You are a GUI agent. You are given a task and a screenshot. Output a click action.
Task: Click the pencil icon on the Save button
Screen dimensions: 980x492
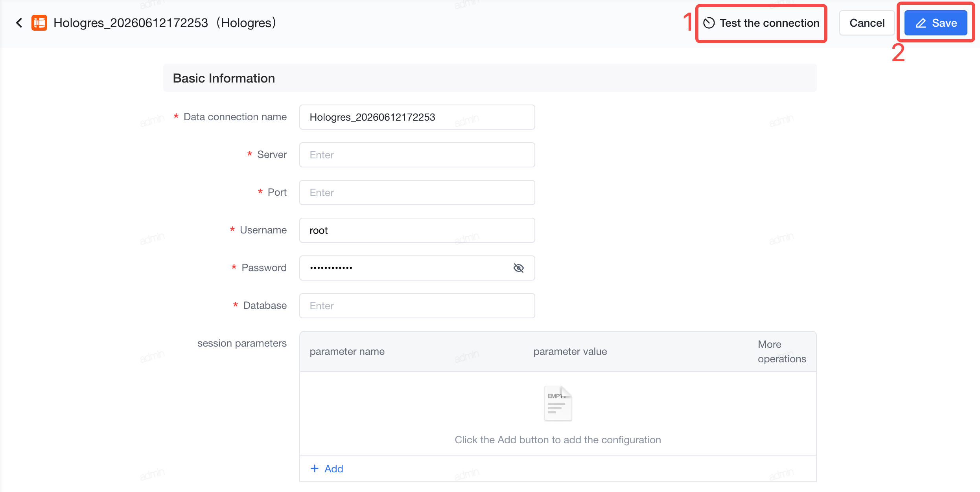[x=921, y=23]
